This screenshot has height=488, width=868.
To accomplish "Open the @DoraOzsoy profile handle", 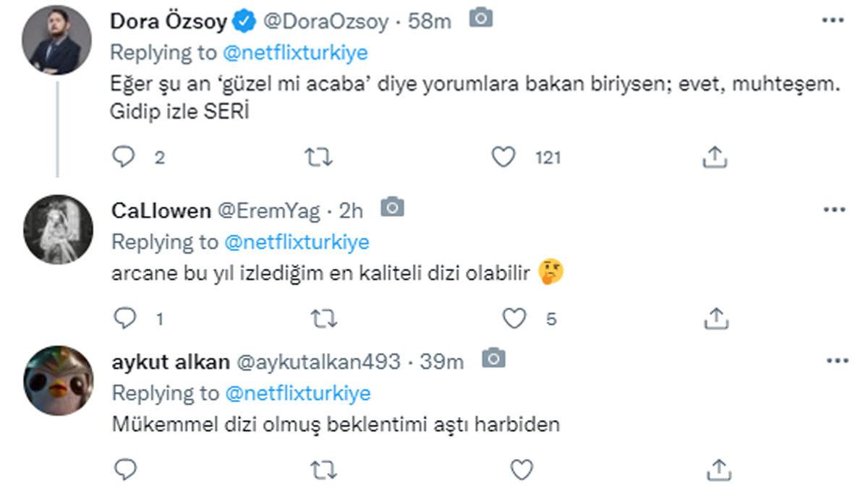I will pyautogui.click(x=328, y=22).
